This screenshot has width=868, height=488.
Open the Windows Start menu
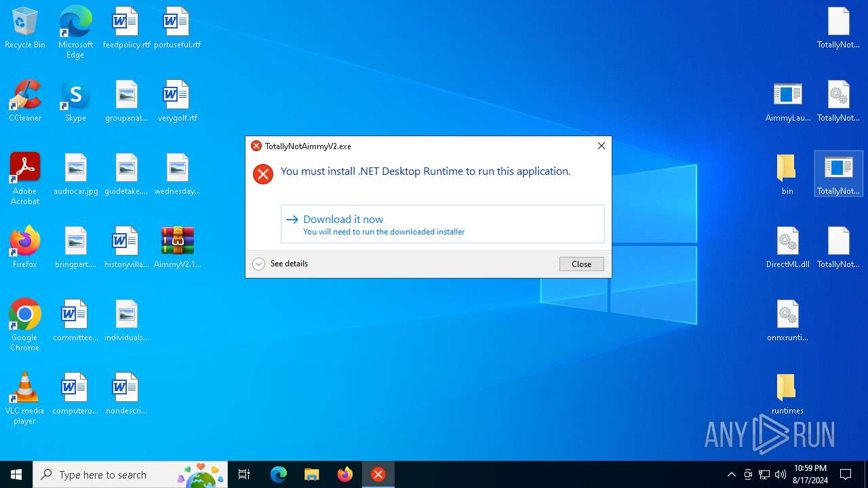coord(16,474)
